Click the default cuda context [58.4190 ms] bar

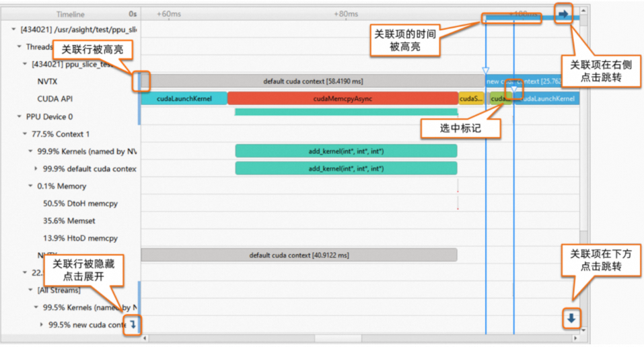(x=313, y=81)
